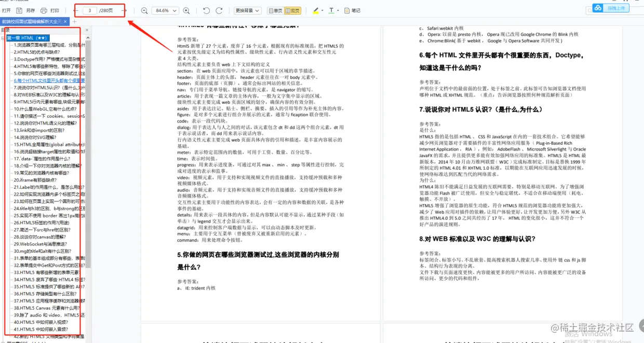644x343 pixels.
Task: Open outline item 13.link和@import的区别
Action: [38, 130]
